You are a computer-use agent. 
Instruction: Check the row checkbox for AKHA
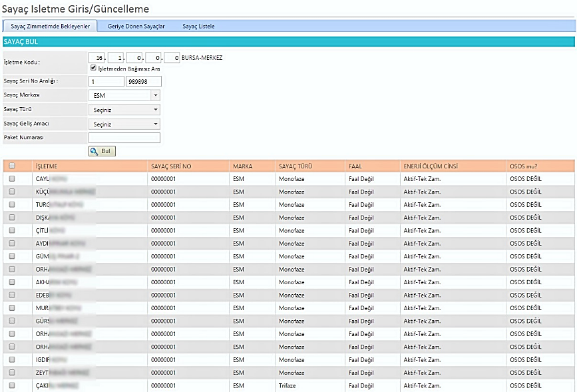pos(12,282)
